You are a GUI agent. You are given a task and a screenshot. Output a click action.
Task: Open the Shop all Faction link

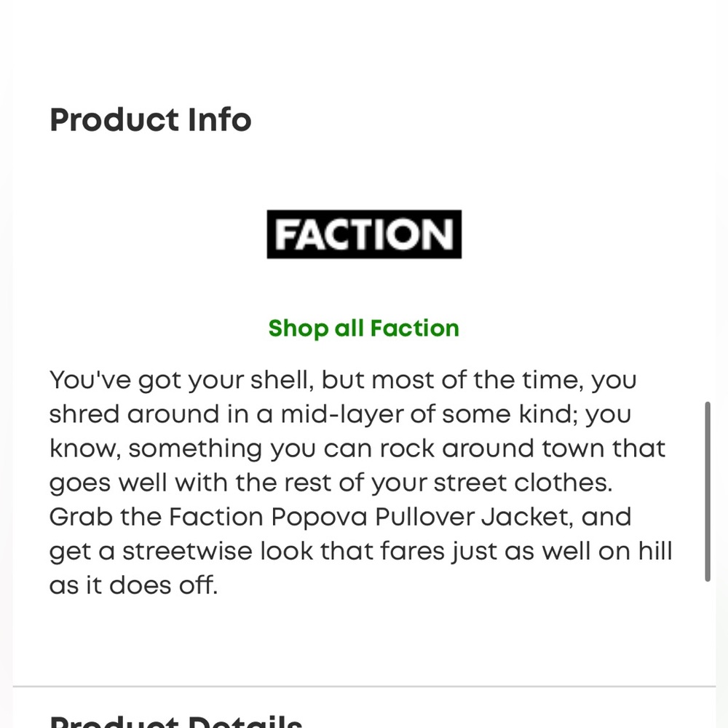pyautogui.click(x=364, y=328)
